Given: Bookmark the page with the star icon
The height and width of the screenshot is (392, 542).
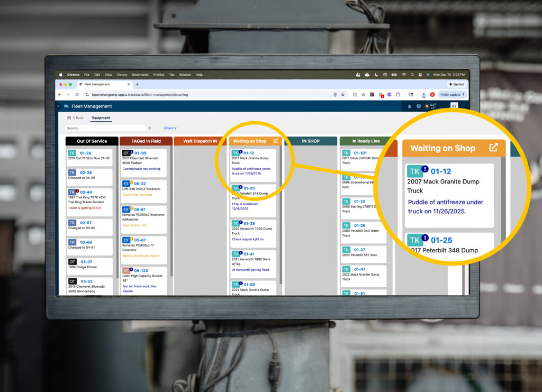Looking at the screenshot, I should pos(343,95).
